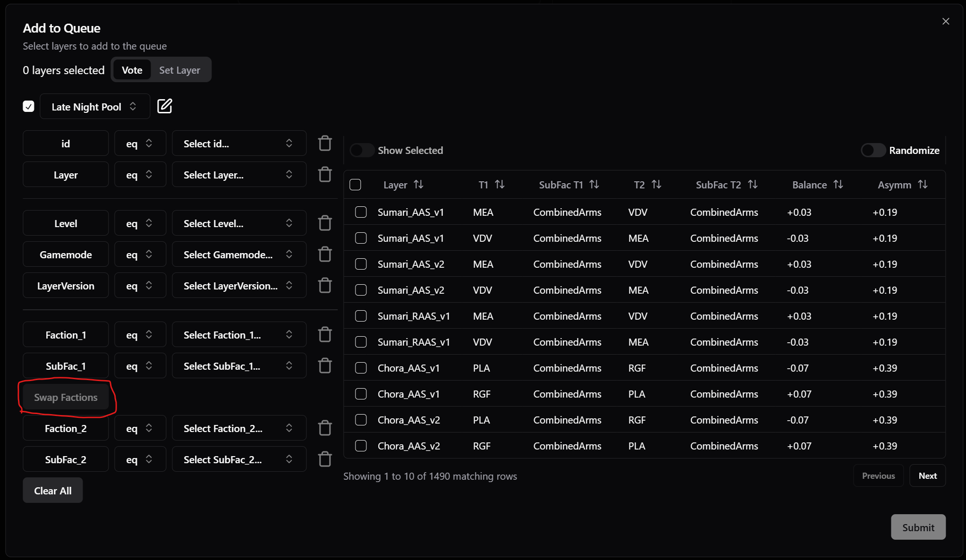Change the eq operator for id
Viewport: 966px width, 560px height.
click(140, 143)
